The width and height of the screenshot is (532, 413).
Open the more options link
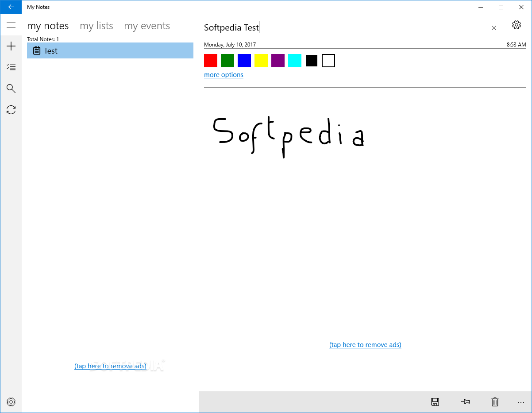(x=224, y=75)
